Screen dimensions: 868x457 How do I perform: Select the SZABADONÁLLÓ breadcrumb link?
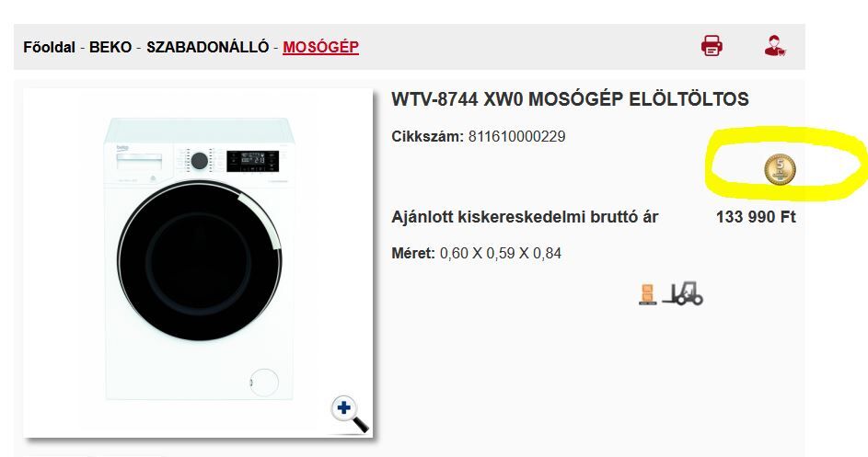208,47
